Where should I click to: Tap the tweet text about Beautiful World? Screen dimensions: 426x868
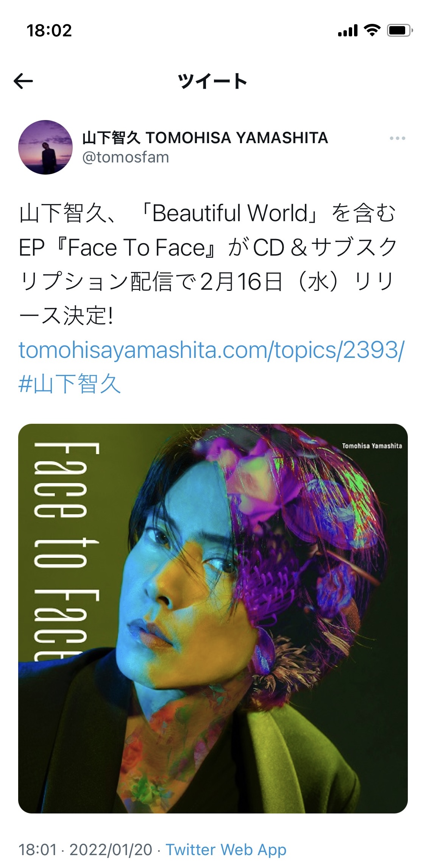tap(208, 264)
